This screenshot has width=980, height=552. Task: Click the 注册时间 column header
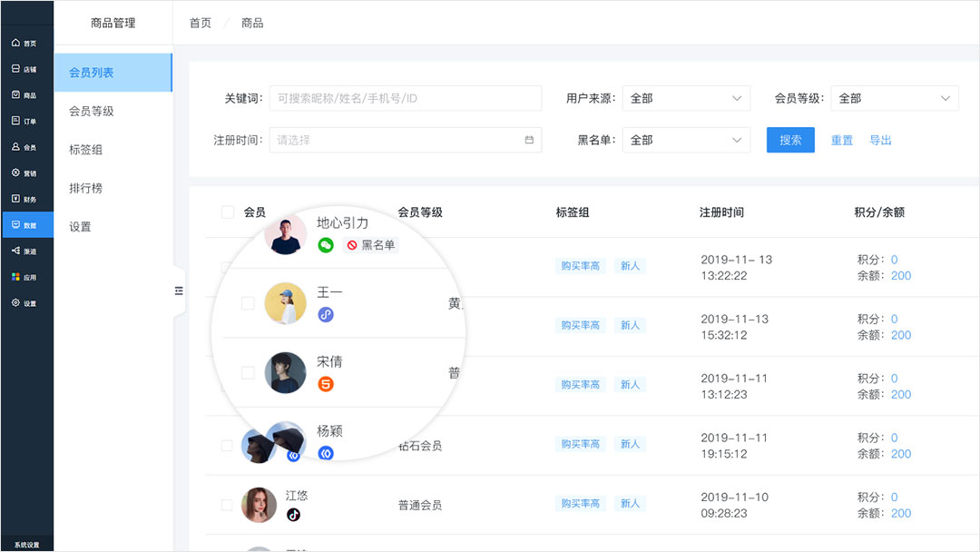tap(722, 212)
